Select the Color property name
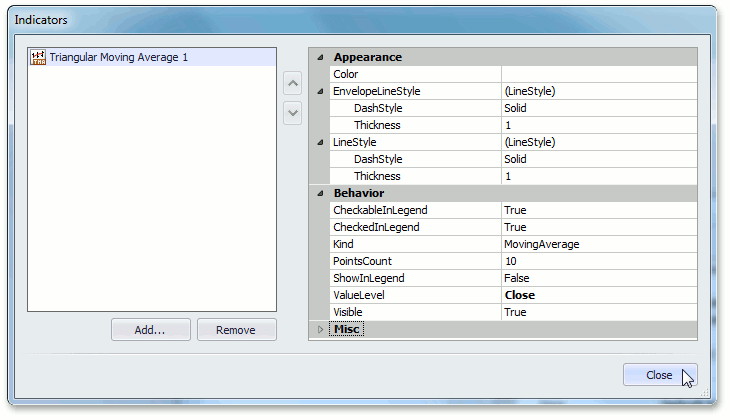The image size is (730, 420). pos(345,74)
